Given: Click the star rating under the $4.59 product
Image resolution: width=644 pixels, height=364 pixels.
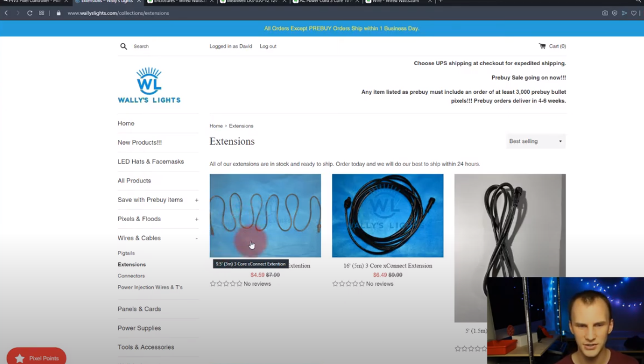Looking at the screenshot, I should [226, 283].
